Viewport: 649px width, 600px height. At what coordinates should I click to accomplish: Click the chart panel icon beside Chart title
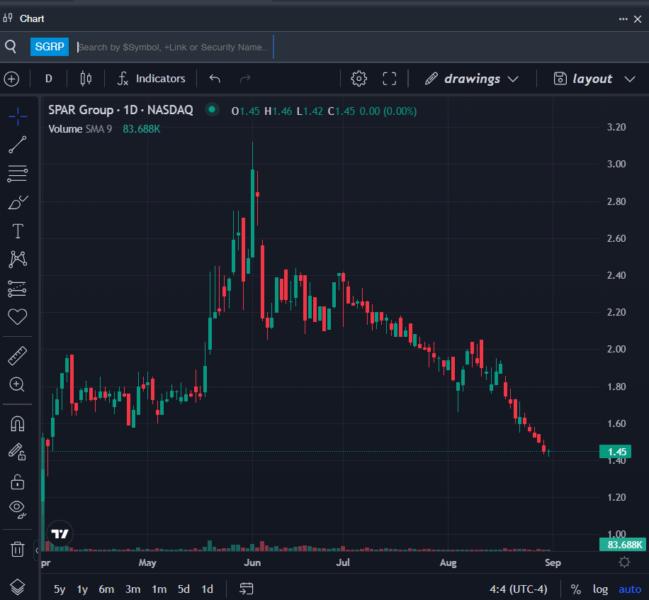(7, 18)
